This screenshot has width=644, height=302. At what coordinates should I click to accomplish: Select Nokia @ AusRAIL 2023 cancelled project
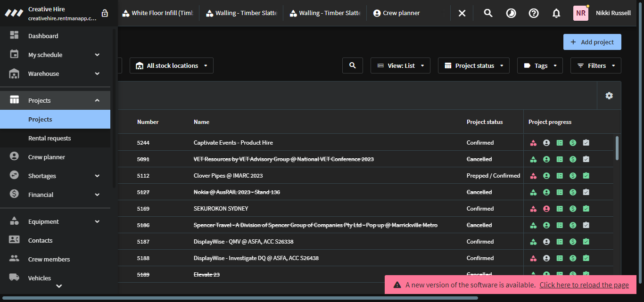click(x=237, y=192)
